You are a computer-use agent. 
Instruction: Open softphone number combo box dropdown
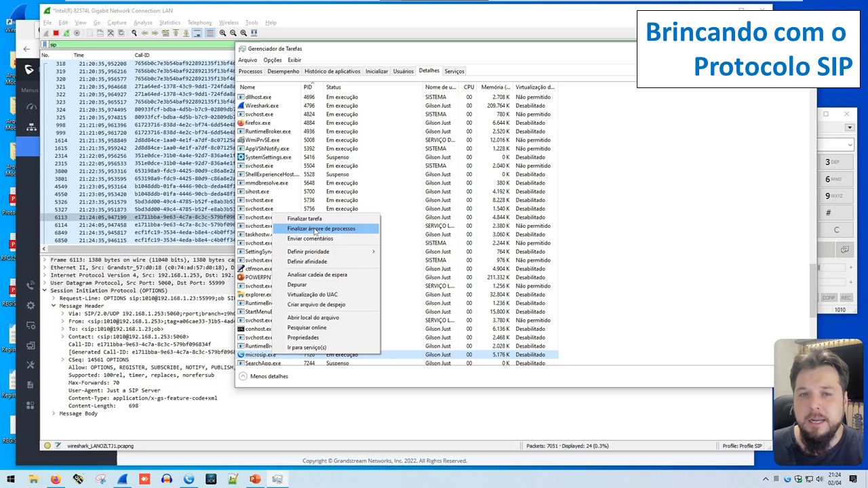850,144
